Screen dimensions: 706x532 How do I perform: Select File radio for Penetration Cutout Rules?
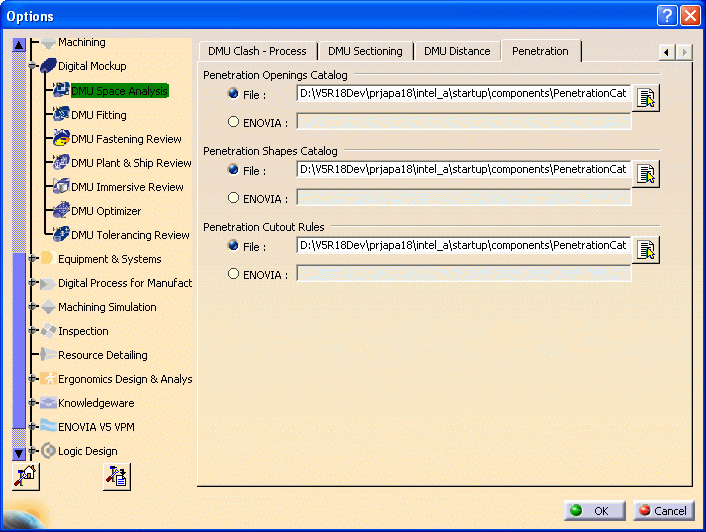(x=234, y=245)
